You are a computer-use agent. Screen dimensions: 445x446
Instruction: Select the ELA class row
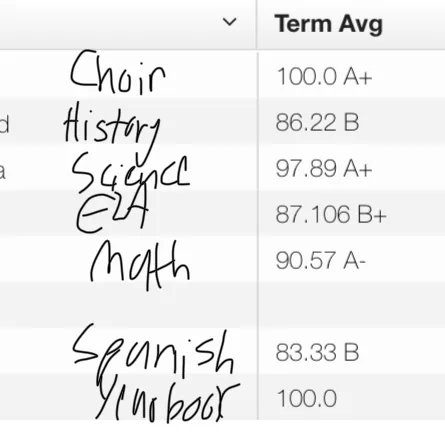tap(222, 213)
